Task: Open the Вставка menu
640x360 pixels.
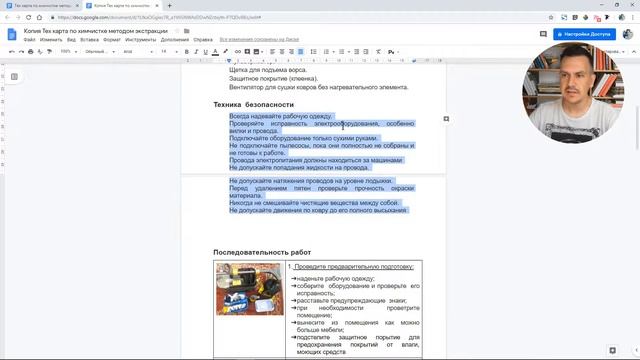Action: tap(89, 40)
